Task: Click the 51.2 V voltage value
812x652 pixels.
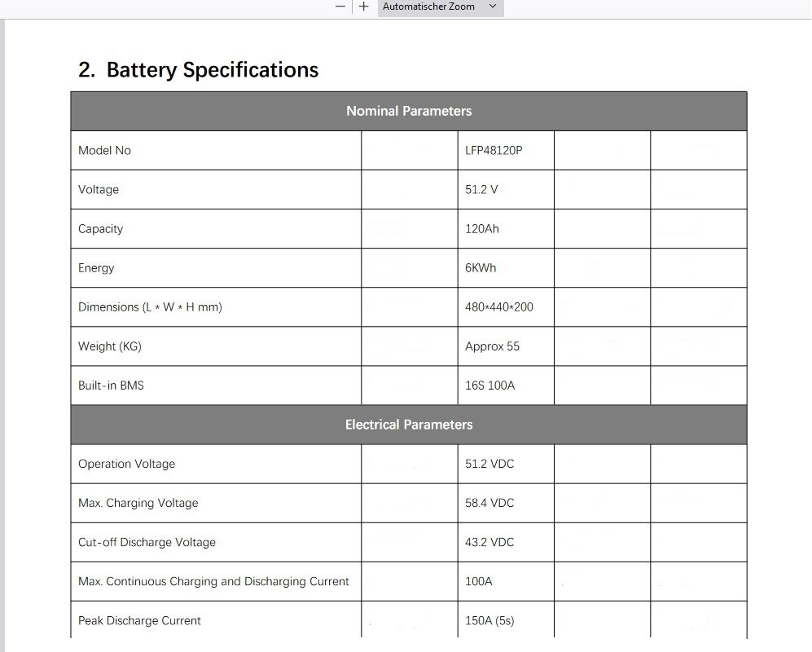Action: point(481,189)
